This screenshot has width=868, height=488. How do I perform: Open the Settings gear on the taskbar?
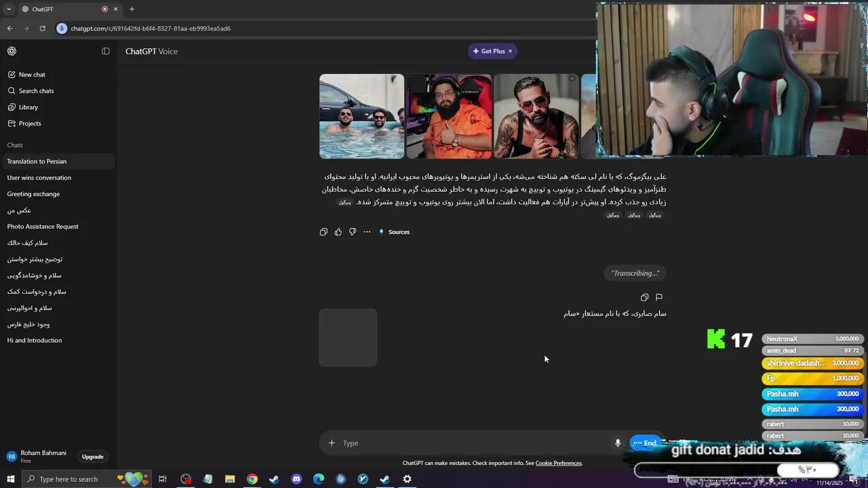[407, 479]
